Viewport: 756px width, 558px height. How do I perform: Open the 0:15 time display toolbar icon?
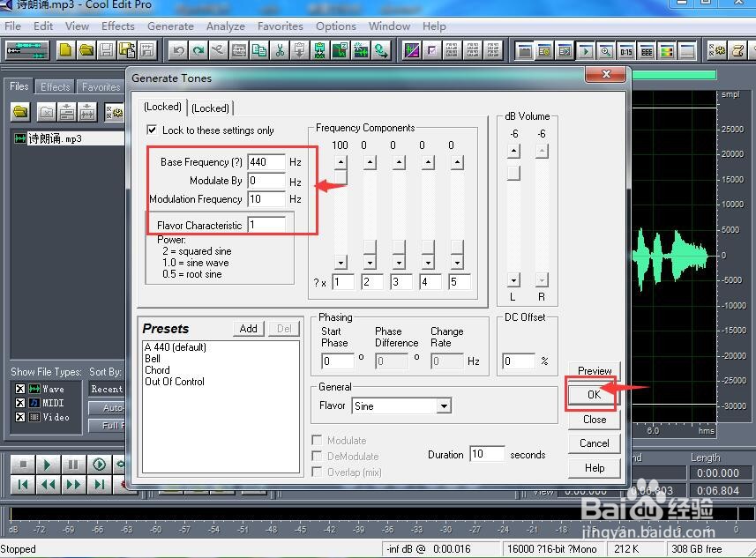(x=626, y=50)
